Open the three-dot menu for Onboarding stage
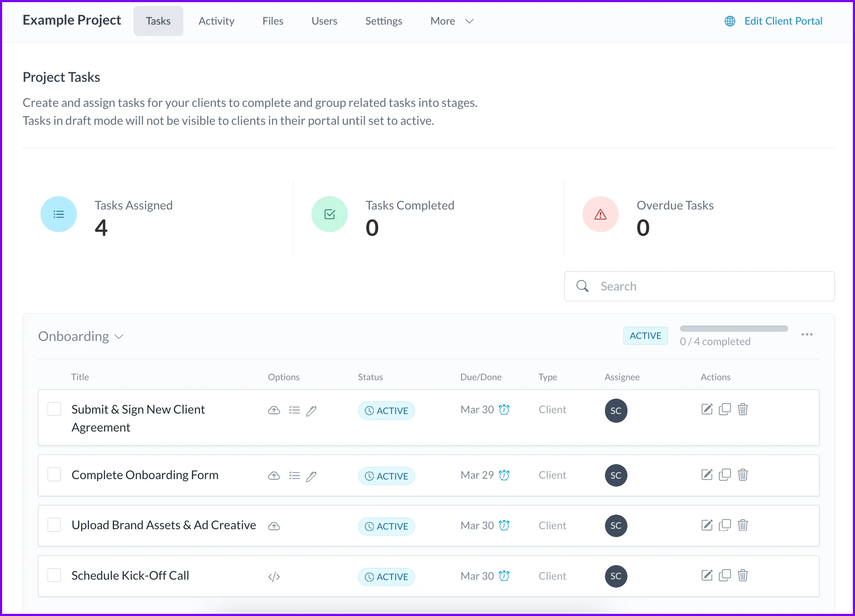Viewport: 855px width, 616px height. 807,334
